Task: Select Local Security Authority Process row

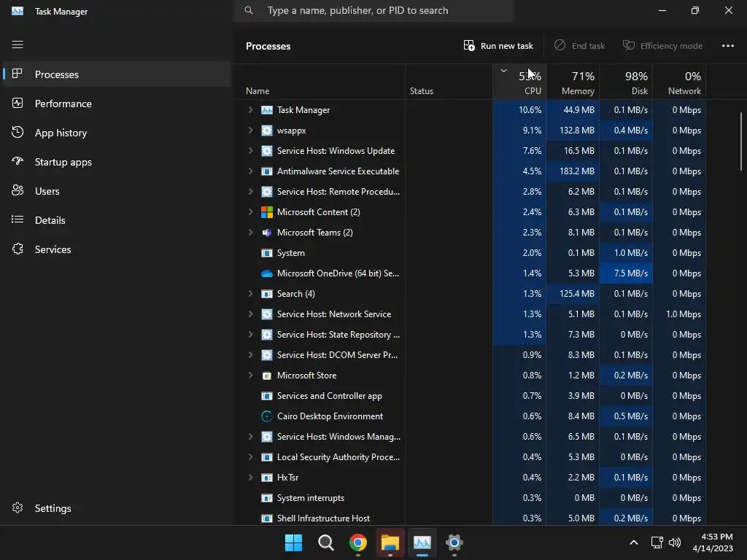Action: pyautogui.click(x=471, y=457)
